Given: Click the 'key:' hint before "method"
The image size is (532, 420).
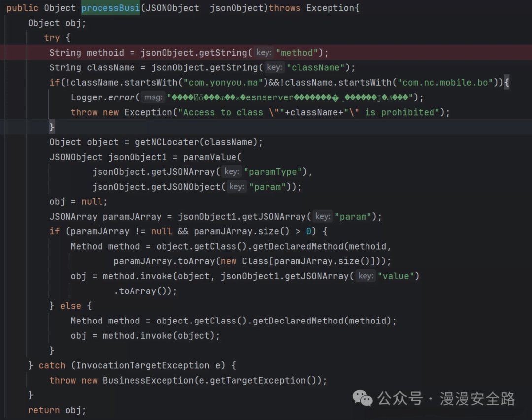Looking at the screenshot, I should 264,53.
